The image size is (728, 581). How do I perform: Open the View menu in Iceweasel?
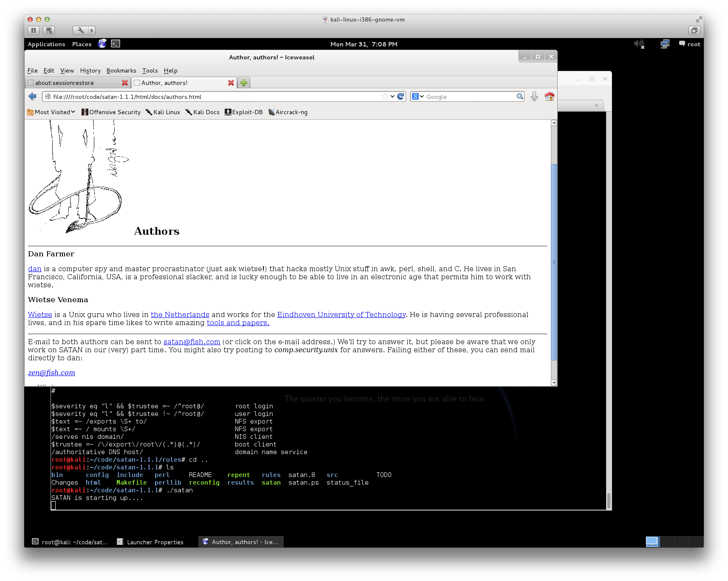(67, 70)
